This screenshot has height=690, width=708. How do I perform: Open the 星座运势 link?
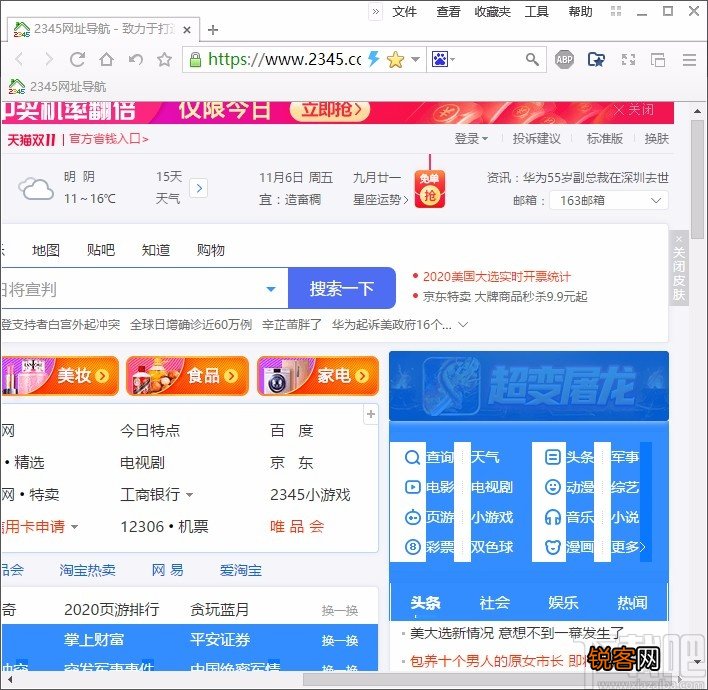coord(380,200)
